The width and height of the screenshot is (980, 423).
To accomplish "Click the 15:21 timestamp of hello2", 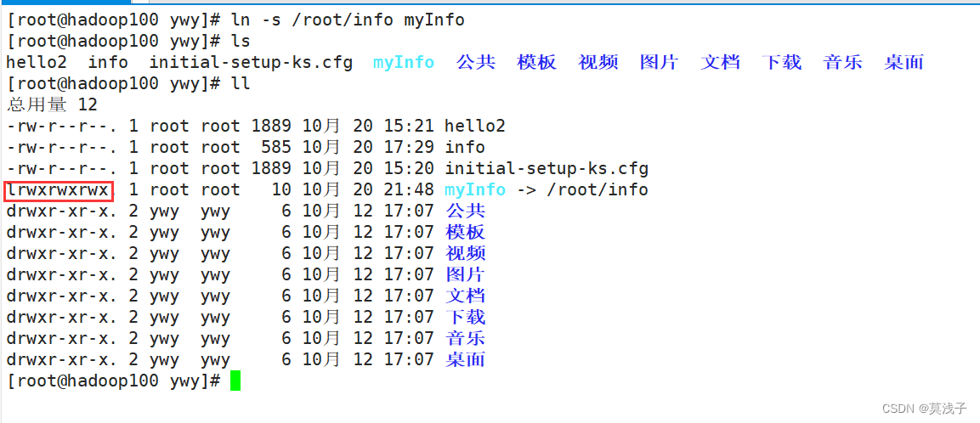I will pos(409,127).
